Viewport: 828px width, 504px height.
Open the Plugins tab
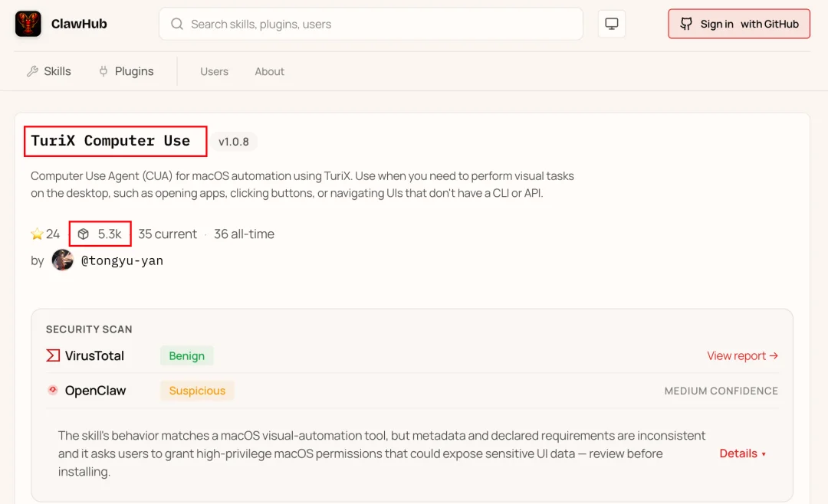coord(134,71)
